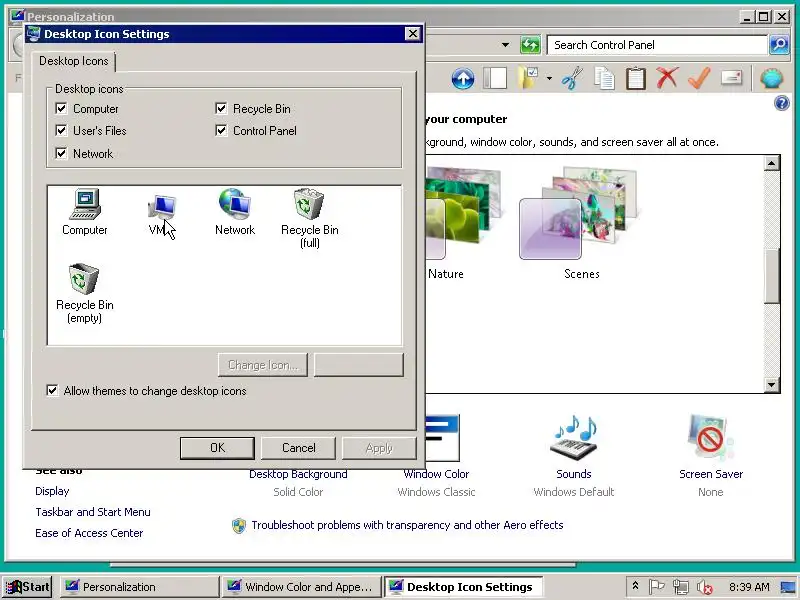Click the Sounds label link
The height and width of the screenshot is (600, 800).
tap(574, 474)
